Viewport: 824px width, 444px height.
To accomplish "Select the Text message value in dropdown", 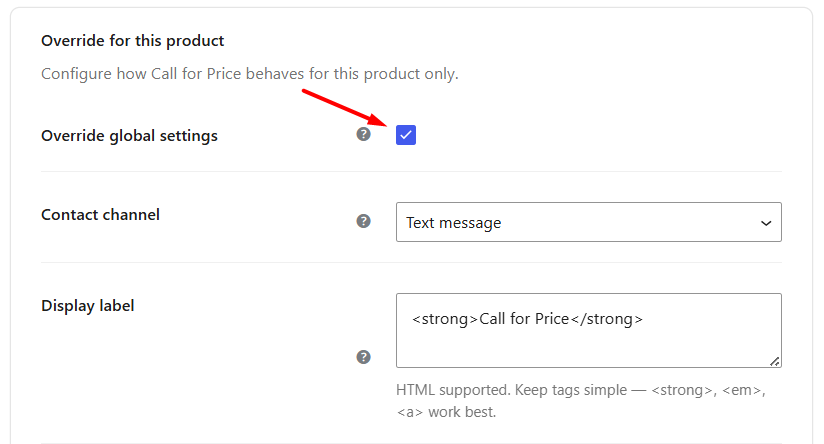I will click(454, 223).
